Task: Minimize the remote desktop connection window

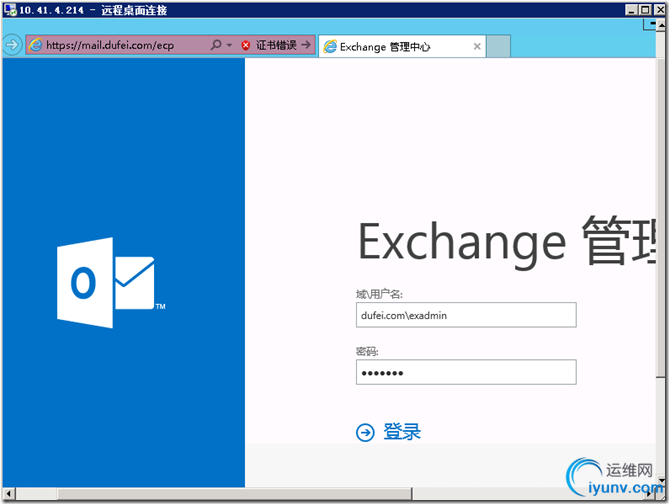Action: (x=632, y=10)
